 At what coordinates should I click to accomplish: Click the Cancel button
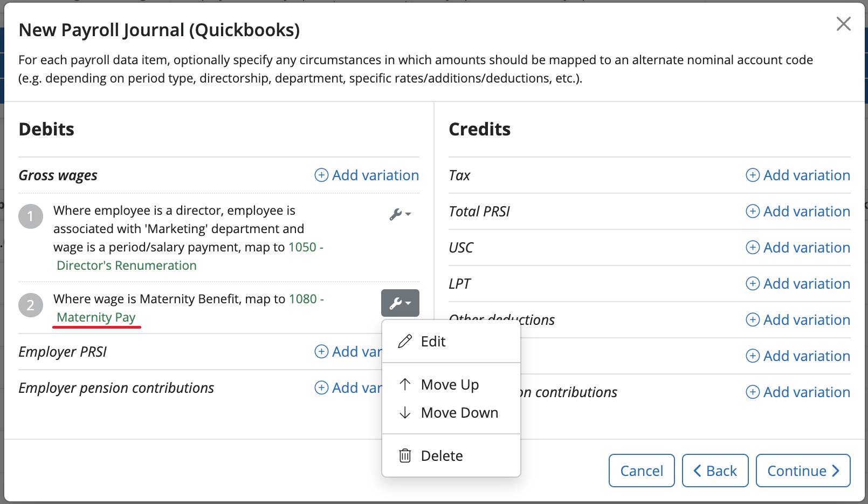(641, 471)
